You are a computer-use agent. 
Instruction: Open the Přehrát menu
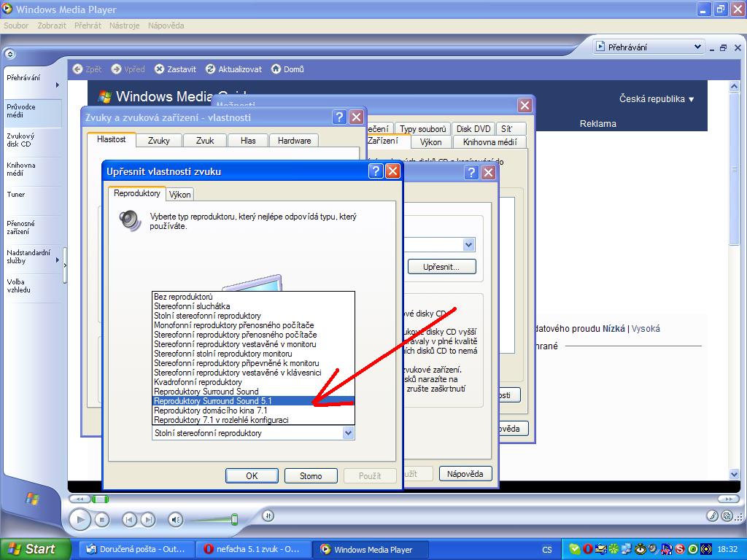pyautogui.click(x=88, y=26)
